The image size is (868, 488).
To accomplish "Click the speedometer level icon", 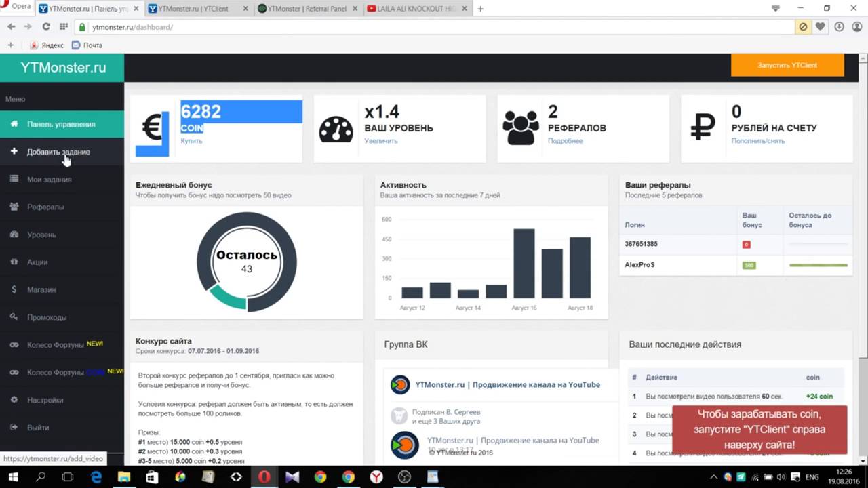I will pos(336,129).
